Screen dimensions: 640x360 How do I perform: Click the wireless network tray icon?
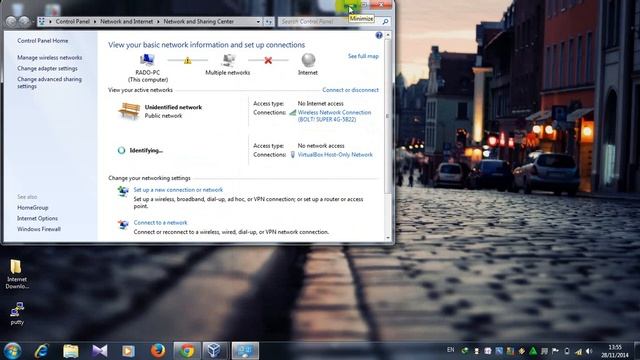coord(578,351)
